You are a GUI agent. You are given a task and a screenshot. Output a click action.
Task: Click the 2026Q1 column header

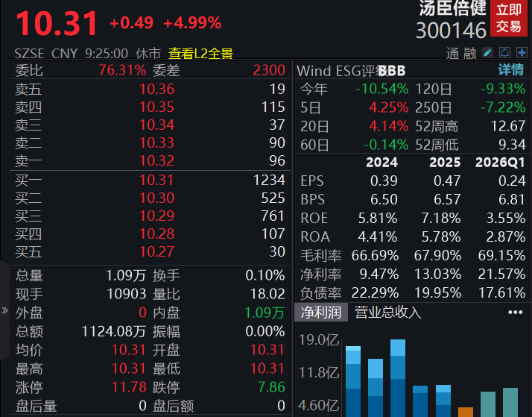(501, 163)
